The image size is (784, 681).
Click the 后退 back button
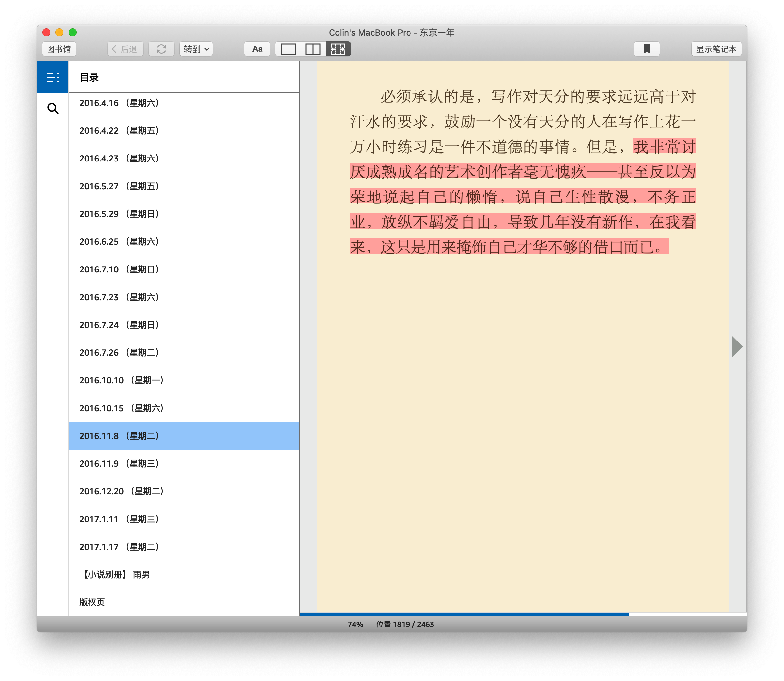(x=125, y=49)
